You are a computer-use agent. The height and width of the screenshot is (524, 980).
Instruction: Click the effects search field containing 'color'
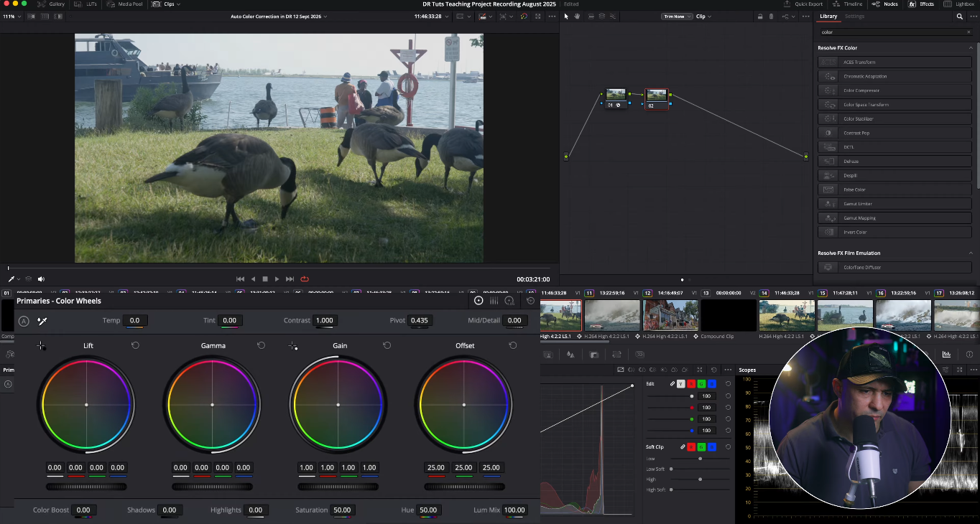895,32
